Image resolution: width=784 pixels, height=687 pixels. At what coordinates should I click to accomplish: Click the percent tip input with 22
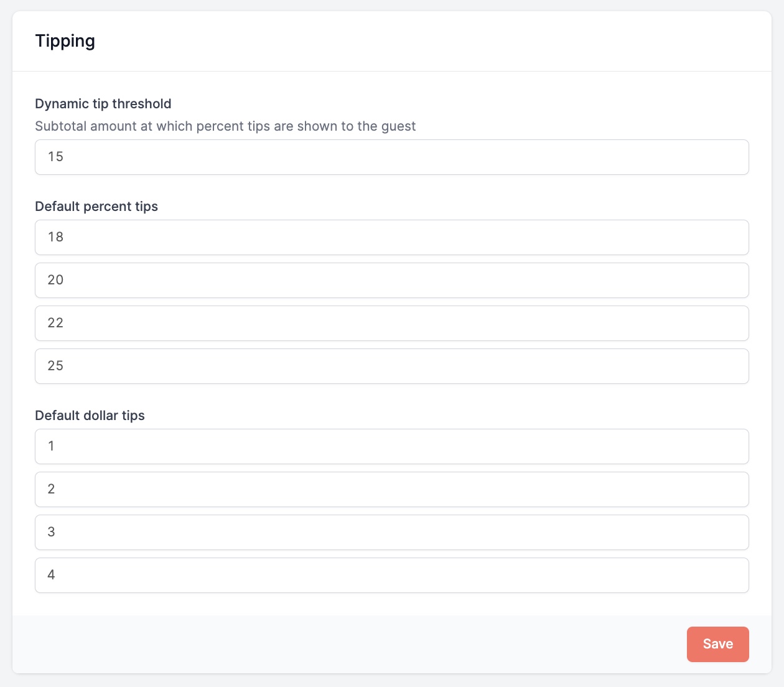coord(391,323)
